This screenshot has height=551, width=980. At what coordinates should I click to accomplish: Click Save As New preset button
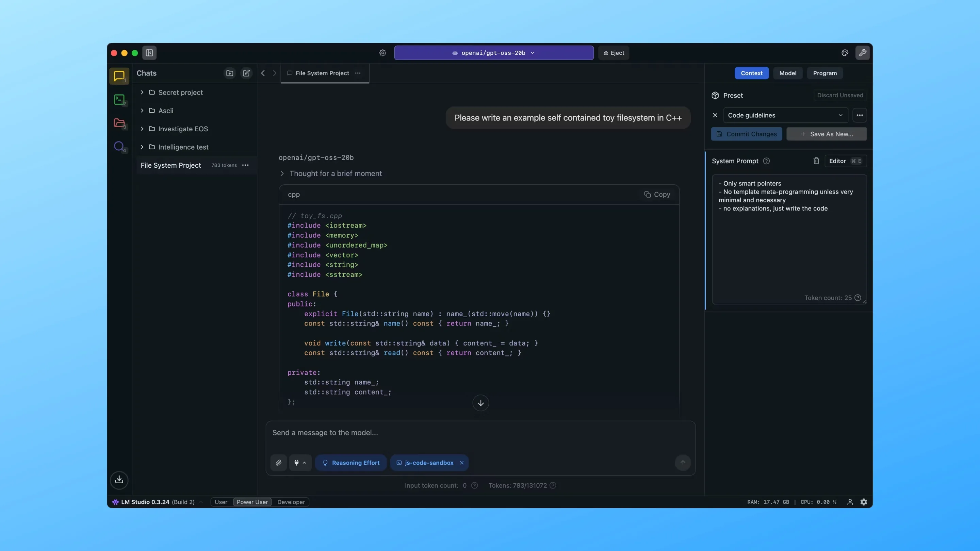(x=827, y=134)
